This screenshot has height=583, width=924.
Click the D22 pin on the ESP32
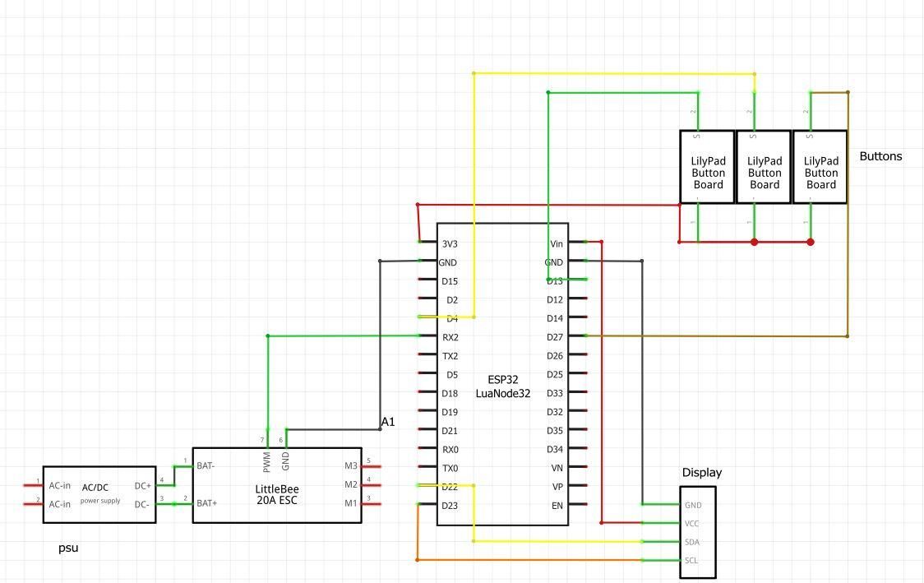[x=427, y=485]
